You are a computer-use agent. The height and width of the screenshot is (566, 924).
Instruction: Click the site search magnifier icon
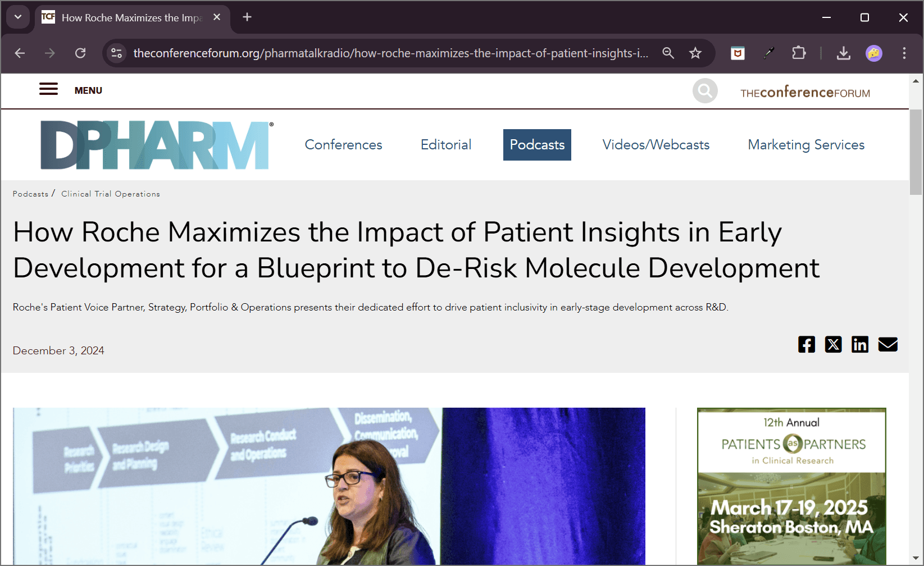point(705,90)
